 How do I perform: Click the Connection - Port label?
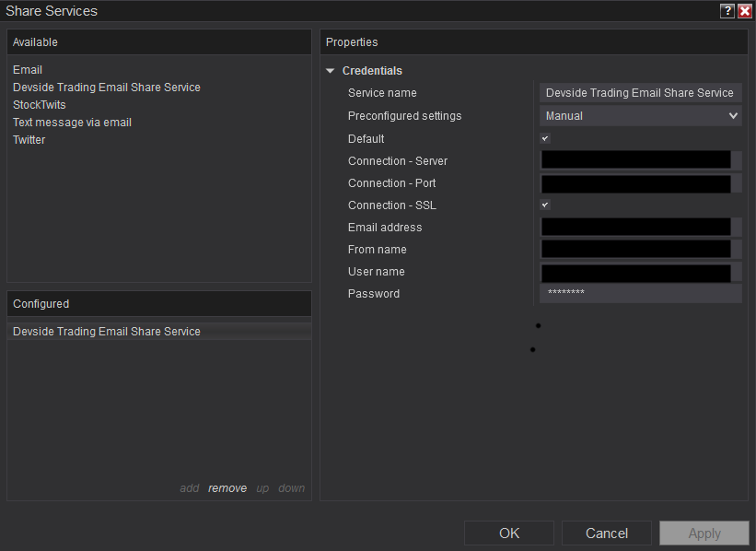[x=391, y=183]
